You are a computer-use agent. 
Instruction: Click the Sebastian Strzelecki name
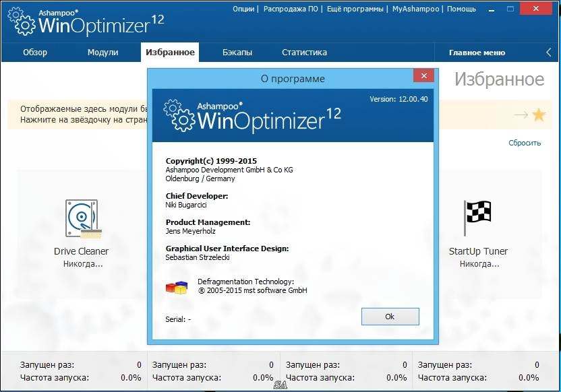(198, 258)
